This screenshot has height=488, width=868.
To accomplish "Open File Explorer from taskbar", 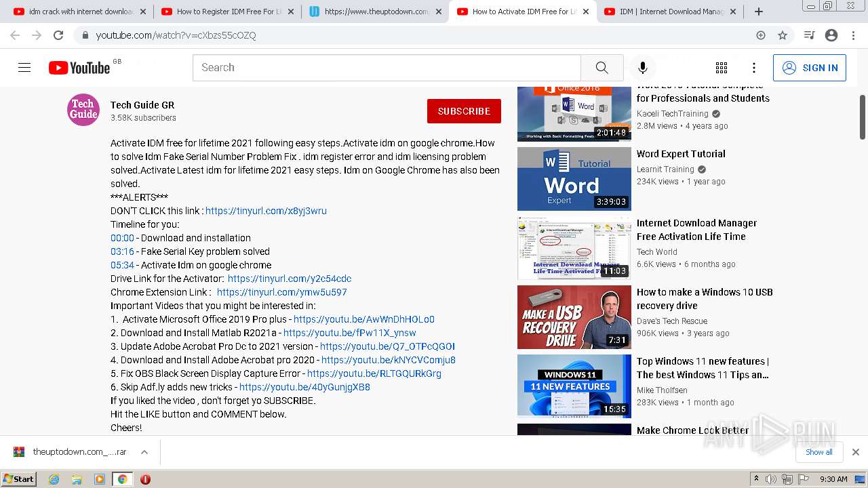I will pos(77,479).
